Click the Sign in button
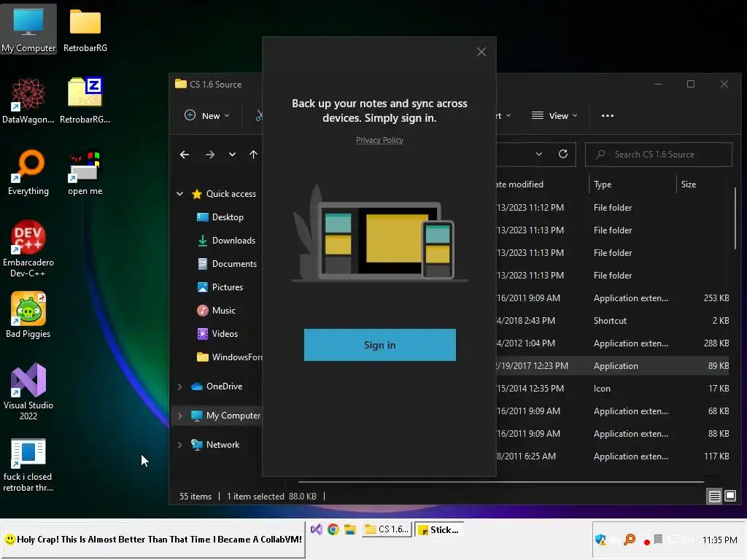The height and width of the screenshot is (560, 747). (379, 345)
